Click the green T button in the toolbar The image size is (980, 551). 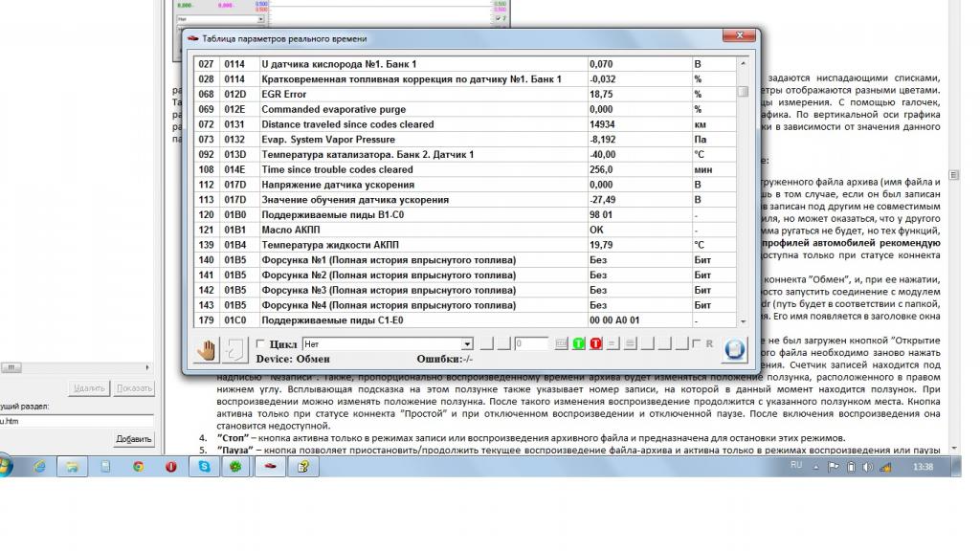click(x=579, y=343)
